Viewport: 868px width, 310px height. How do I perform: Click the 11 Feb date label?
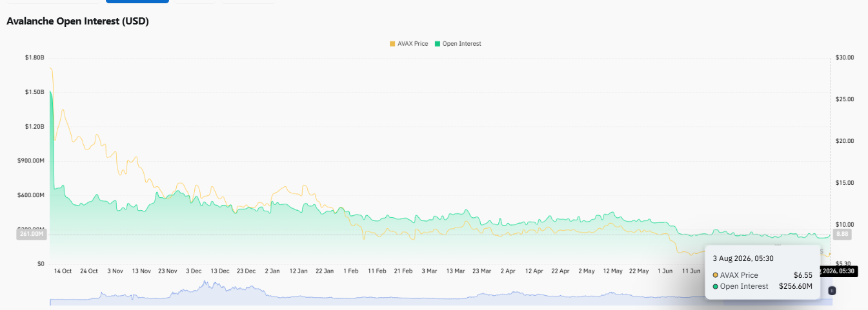point(377,271)
